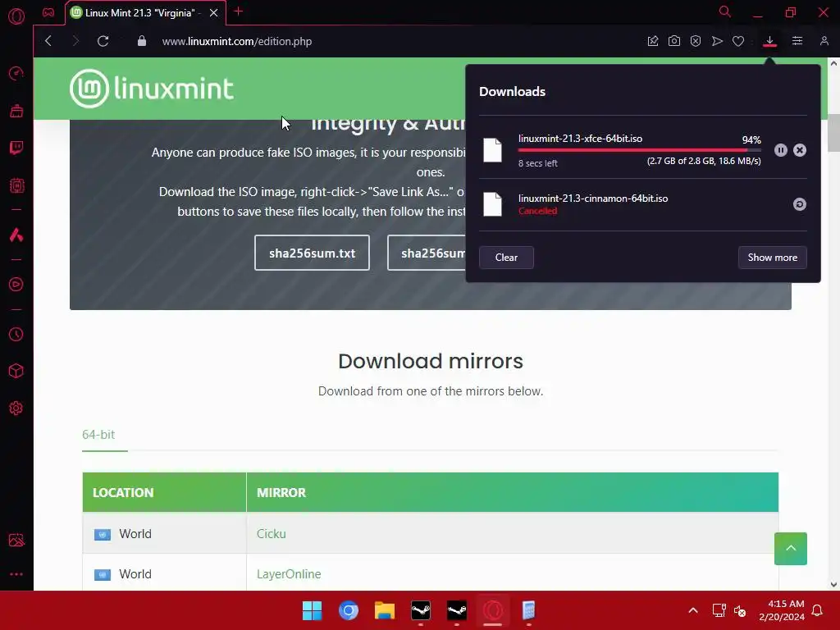The height and width of the screenshot is (630, 840).
Task: Open Opera GX from the taskbar
Action: click(493, 610)
